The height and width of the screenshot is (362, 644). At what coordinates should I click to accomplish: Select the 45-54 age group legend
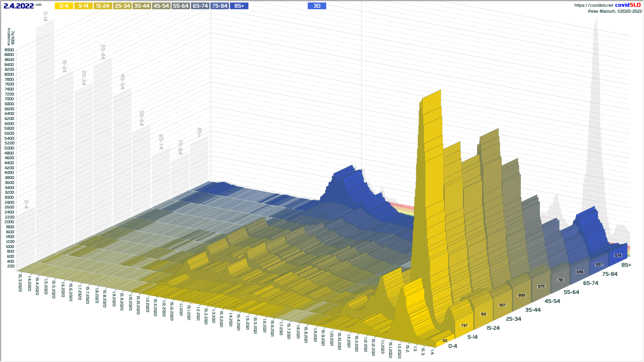pyautogui.click(x=161, y=6)
